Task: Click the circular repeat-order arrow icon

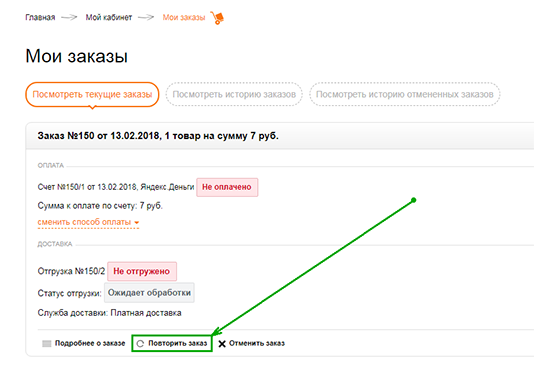Action: pyautogui.click(x=140, y=344)
